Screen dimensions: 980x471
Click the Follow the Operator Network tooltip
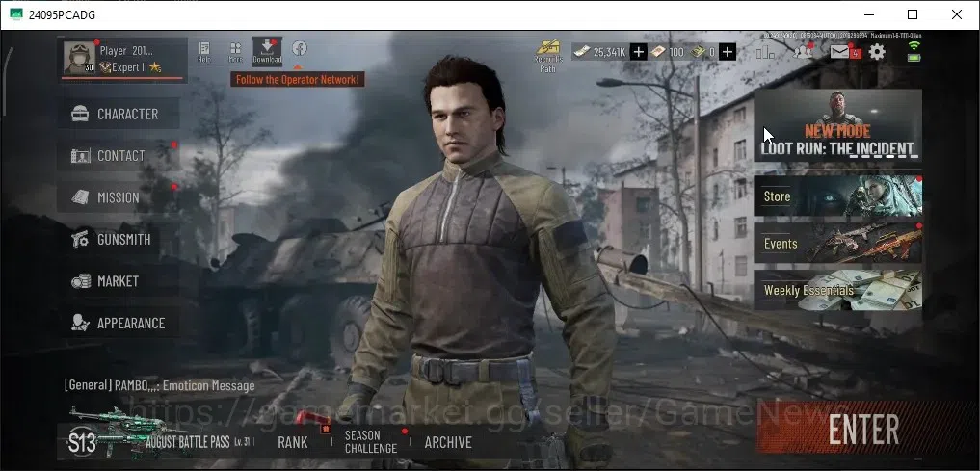pyautogui.click(x=298, y=79)
